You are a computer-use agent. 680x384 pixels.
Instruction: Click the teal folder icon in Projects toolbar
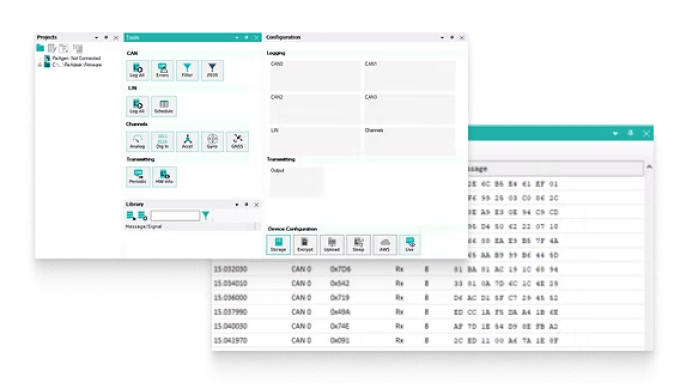(40, 48)
